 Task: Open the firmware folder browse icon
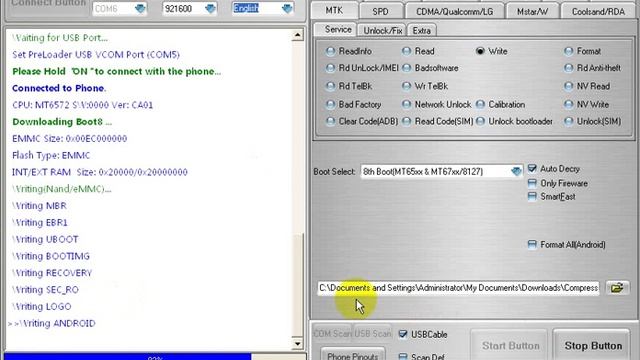click(x=617, y=288)
